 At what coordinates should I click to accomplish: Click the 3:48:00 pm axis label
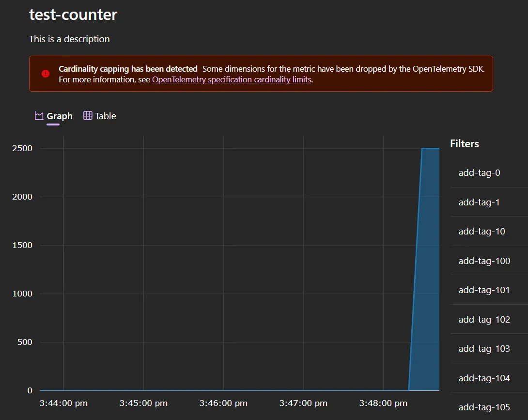pos(383,403)
